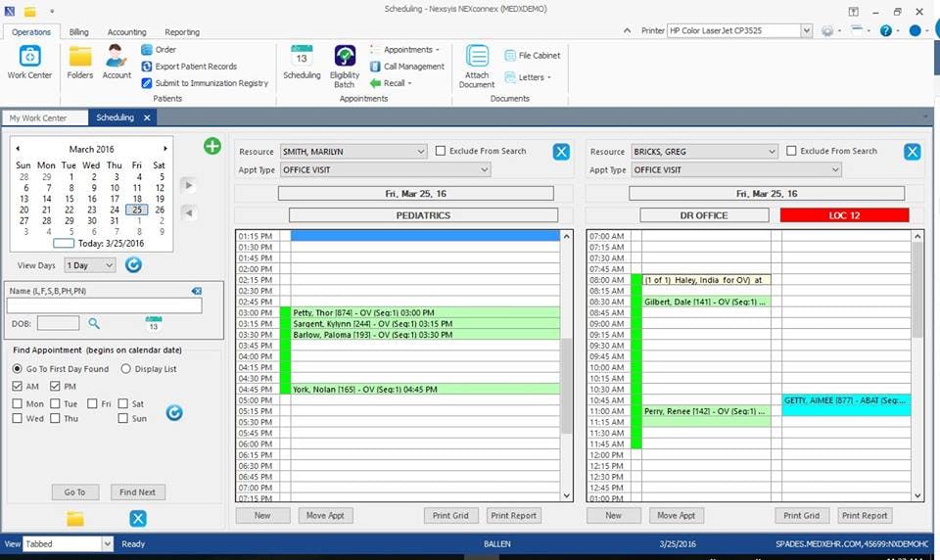940x560 pixels.
Task: Click the red LOC 12 header
Action: (844, 215)
